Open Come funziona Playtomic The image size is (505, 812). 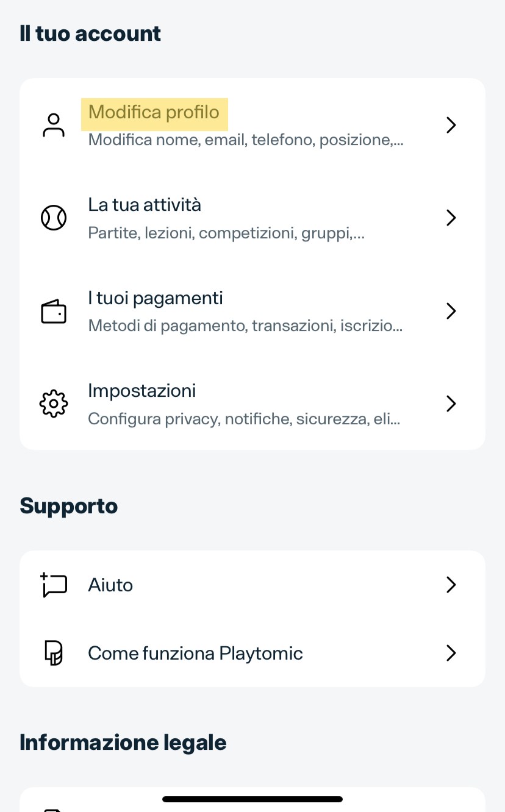click(x=195, y=654)
